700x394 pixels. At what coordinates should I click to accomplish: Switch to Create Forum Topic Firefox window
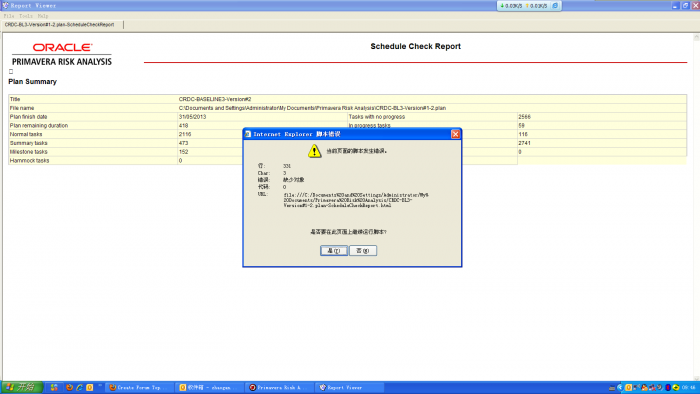(139, 387)
